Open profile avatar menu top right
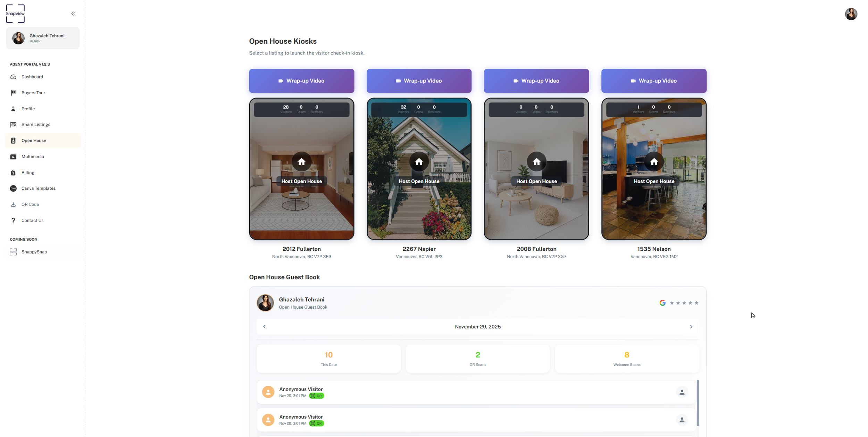Image resolution: width=868 pixels, height=437 pixels. (851, 14)
